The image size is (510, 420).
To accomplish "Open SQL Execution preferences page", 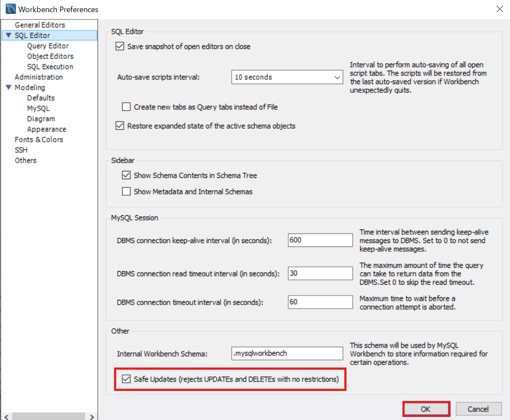I will point(50,67).
